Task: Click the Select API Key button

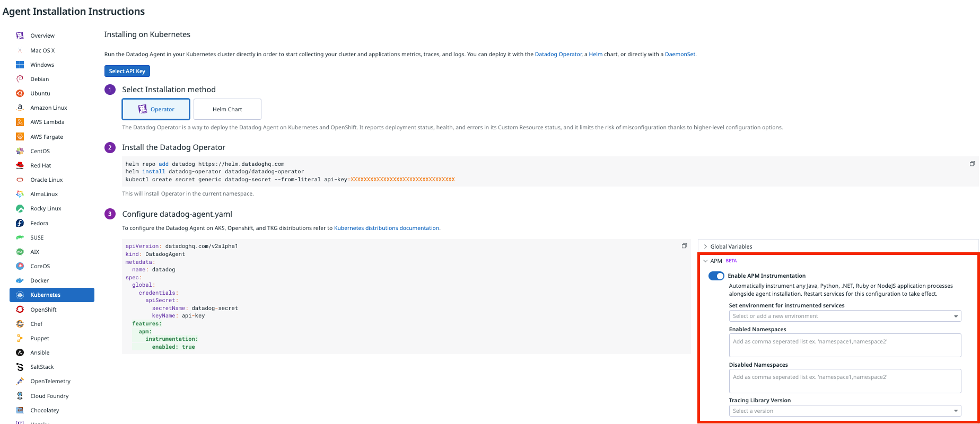Action: [x=127, y=71]
